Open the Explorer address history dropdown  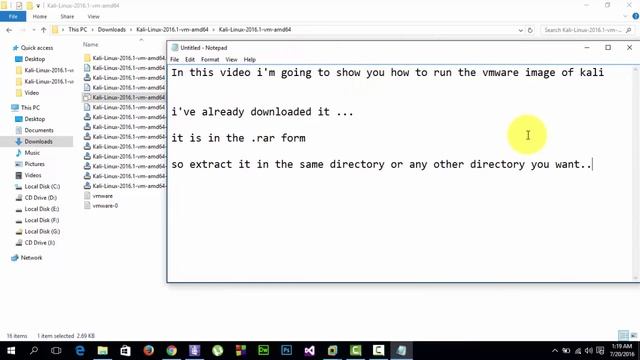click(x=520, y=30)
